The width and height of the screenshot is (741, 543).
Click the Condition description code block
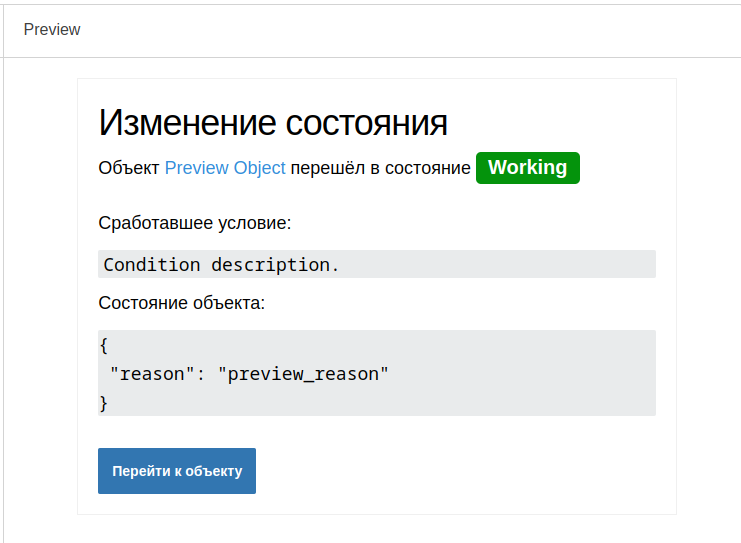point(377,264)
